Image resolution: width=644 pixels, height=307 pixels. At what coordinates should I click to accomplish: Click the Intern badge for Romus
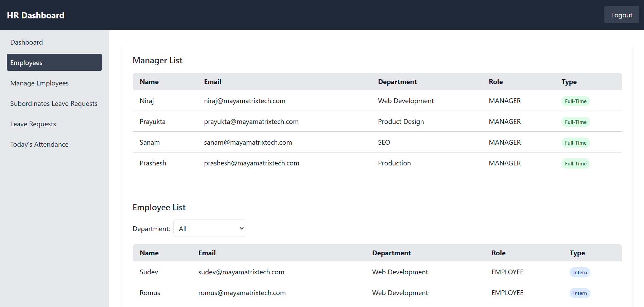(579, 293)
